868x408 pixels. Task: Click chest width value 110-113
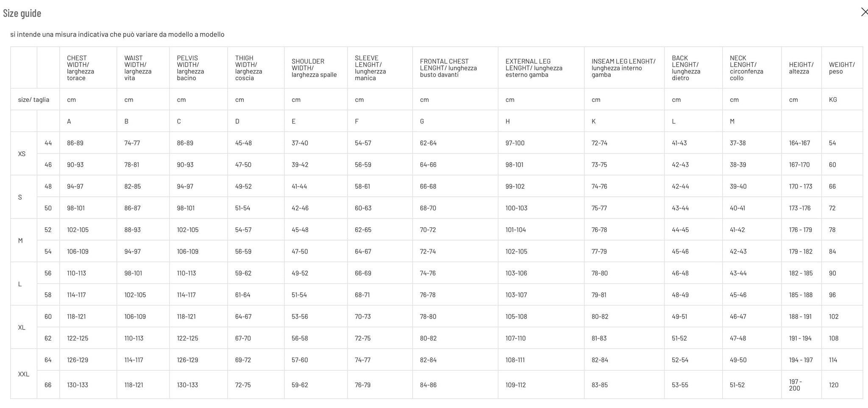coord(76,273)
